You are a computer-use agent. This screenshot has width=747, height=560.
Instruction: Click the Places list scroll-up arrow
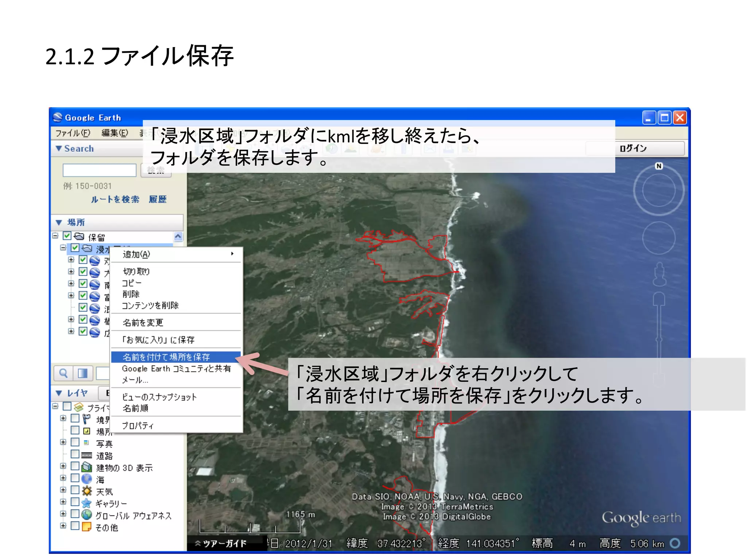click(178, 237)
